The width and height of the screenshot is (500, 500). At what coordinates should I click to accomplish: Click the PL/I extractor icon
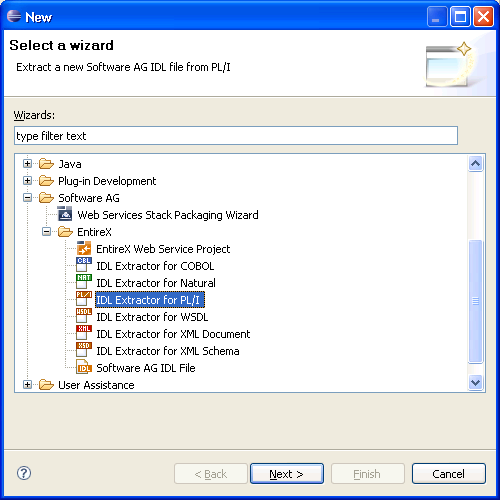click(84, 299)
